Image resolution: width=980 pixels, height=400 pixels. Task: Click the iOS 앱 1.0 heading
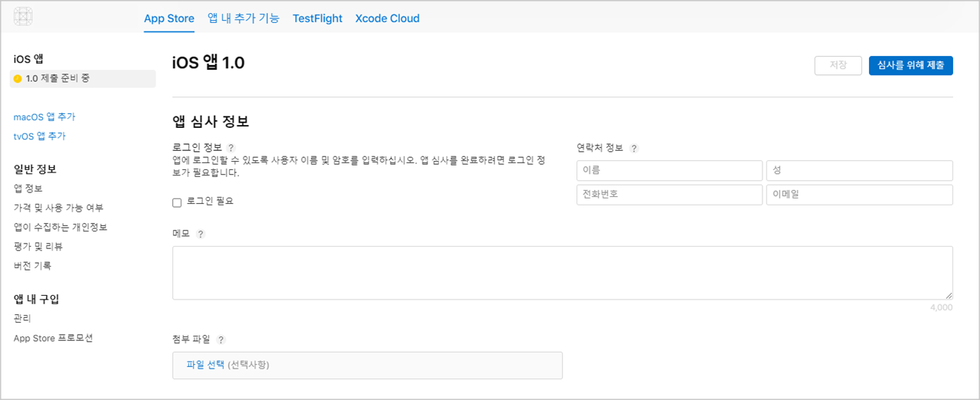click(x=209, y=63)
